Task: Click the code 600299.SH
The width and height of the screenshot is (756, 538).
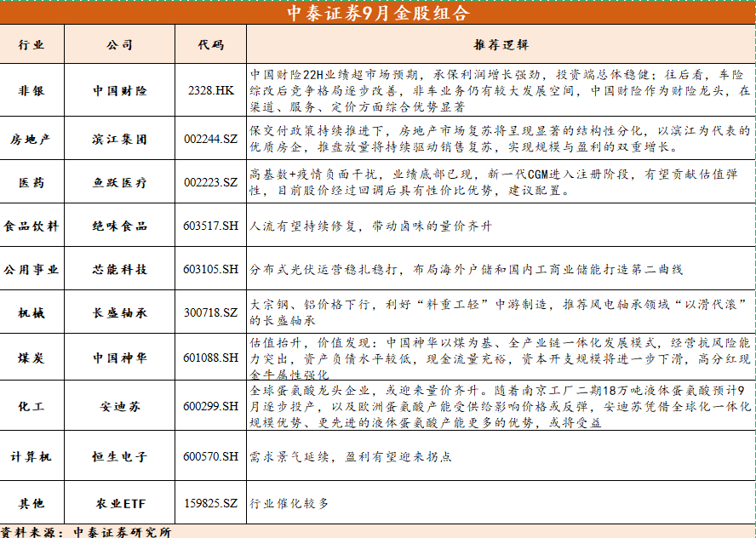Action: pyautogui.click(x=210, y=406)
